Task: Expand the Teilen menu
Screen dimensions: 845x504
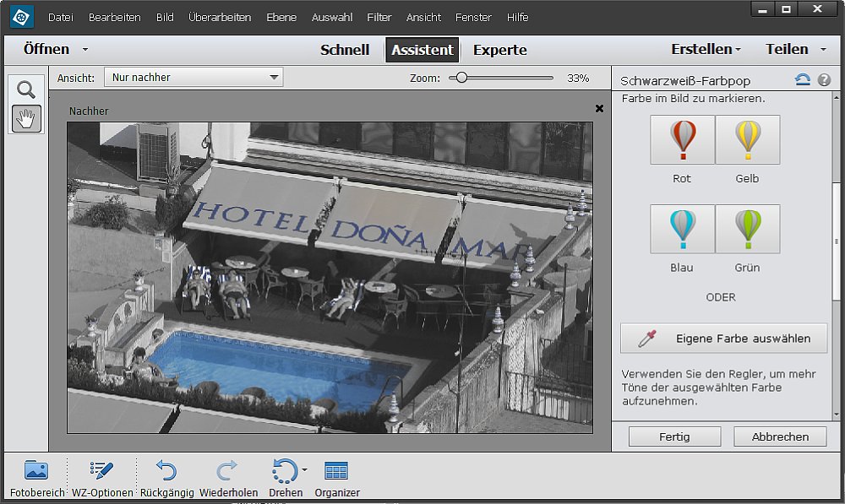Action: pos(795,50)
